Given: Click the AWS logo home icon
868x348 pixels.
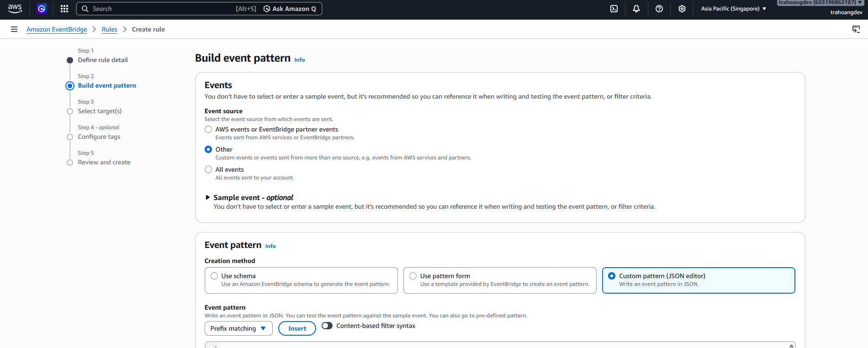Looking at the screenshot, I should (x=15, y=8).
